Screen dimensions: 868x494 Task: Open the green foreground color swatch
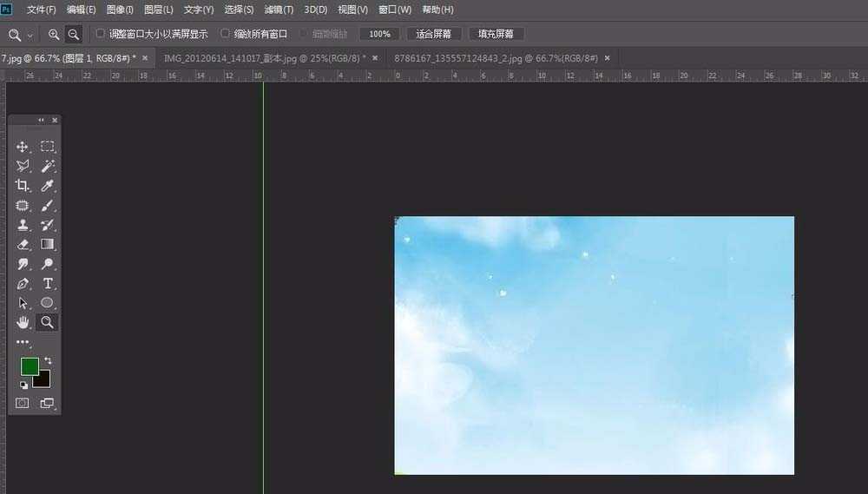coord(30,366)
